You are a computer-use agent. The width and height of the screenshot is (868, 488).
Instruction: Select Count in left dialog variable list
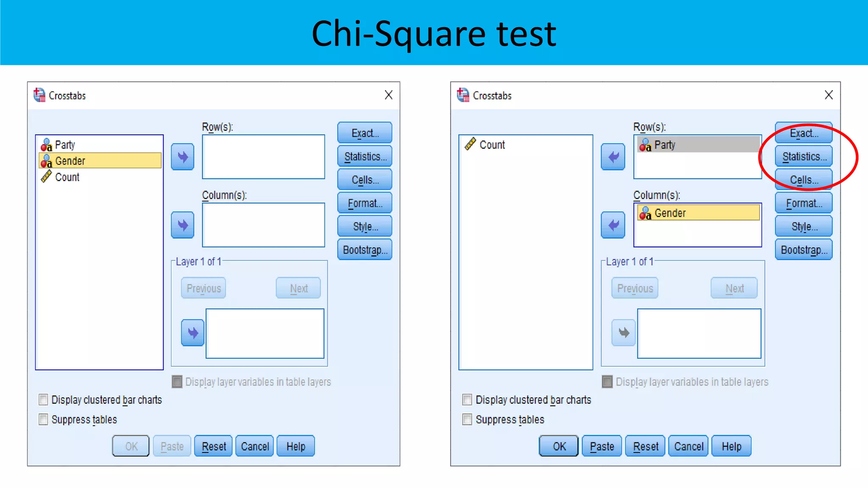100,177
